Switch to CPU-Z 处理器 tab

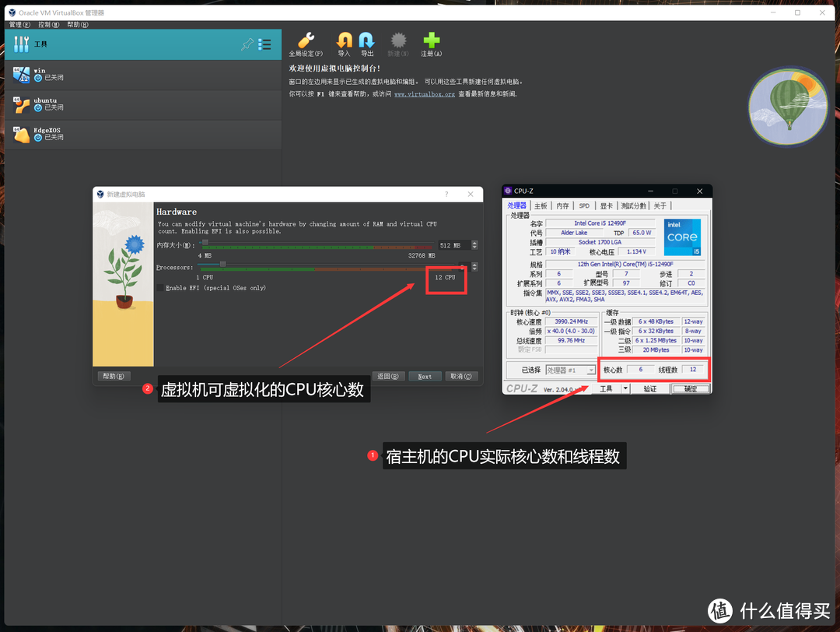(x=517, y=205)
